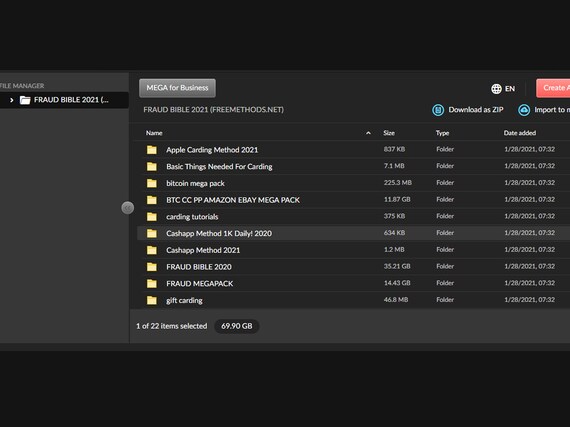Click the sidebar FRAUD BIBLE 2021 folder icon
The height and width of the screenshot is (427, 570).
25,100
